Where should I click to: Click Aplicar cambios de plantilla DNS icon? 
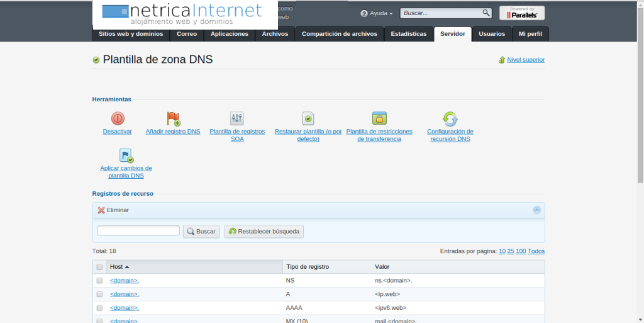click(x=126, y=156)
